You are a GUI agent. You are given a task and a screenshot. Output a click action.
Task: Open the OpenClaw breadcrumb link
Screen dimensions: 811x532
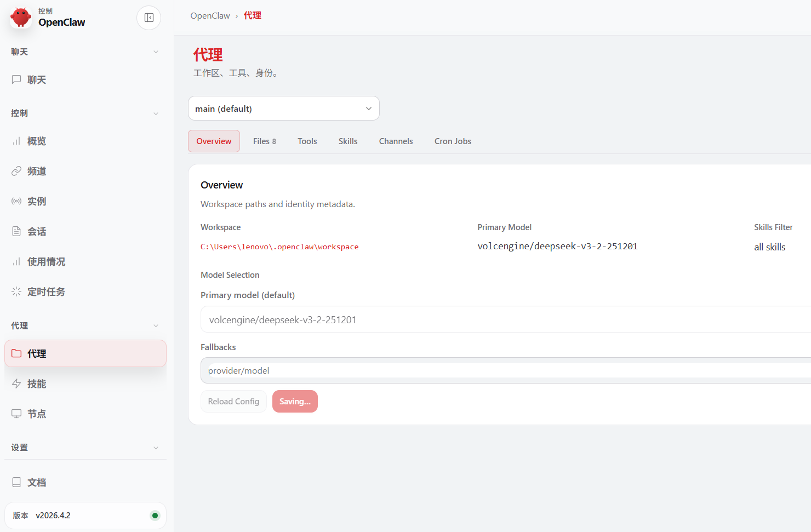pyautogui.click(x=210, y=15)
